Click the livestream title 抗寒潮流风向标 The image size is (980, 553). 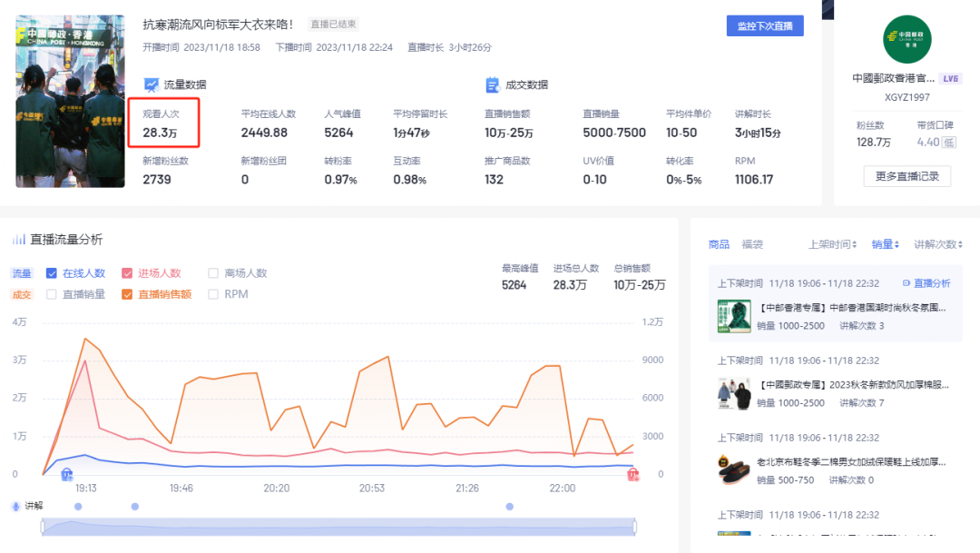click(218, 25)
